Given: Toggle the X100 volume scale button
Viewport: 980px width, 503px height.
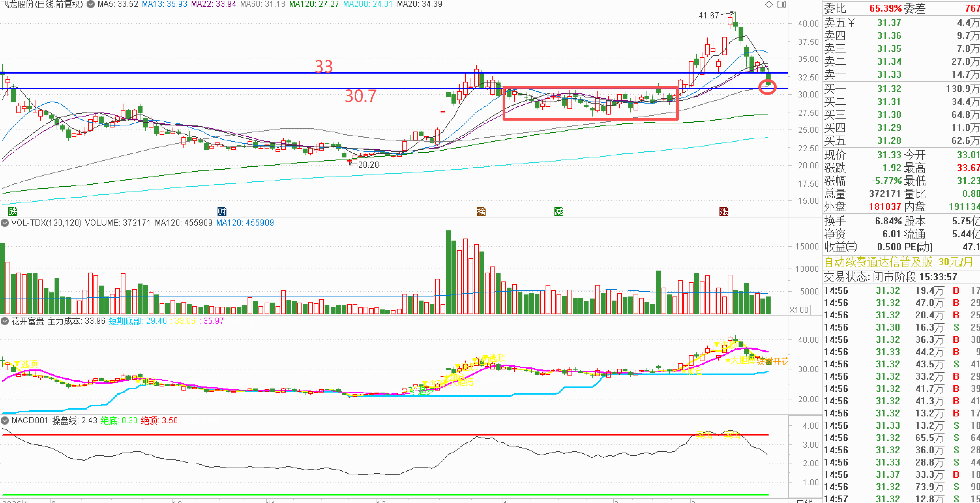Looking at the screenshot, I should click(799, 309).
